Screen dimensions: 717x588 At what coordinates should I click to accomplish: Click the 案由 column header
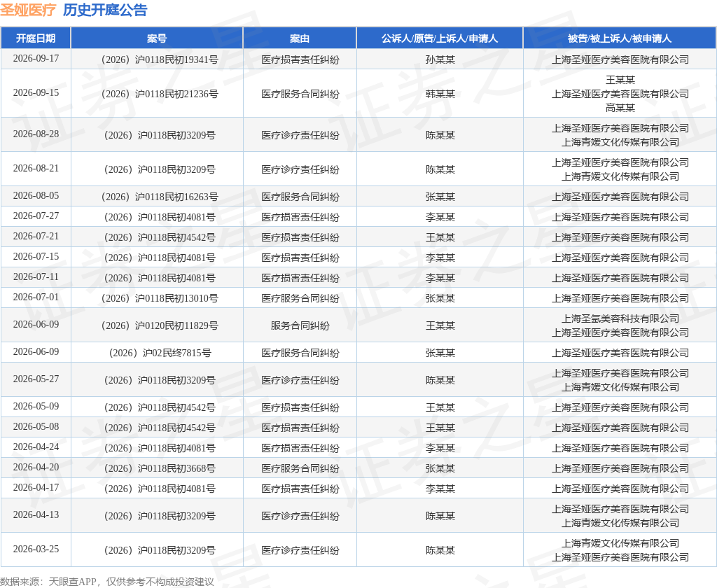300,38
